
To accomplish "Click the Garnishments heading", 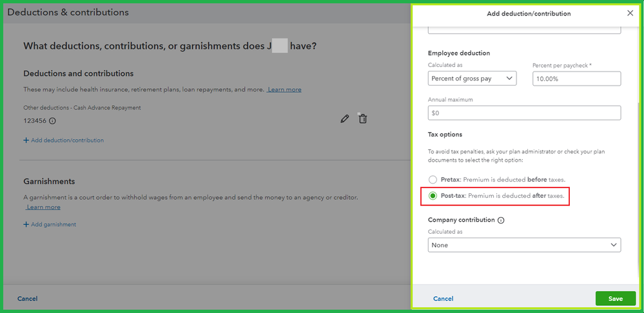I will (49, 181).
